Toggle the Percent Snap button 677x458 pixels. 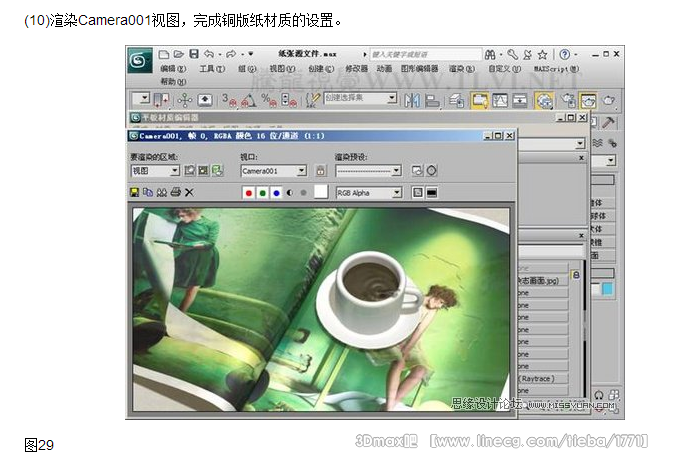[x=269, y=100]
